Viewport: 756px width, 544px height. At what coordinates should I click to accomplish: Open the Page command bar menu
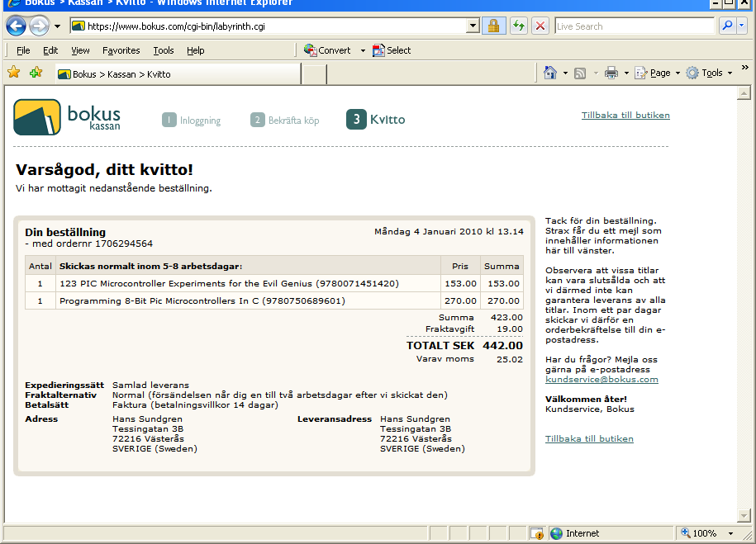click(657, 73)
